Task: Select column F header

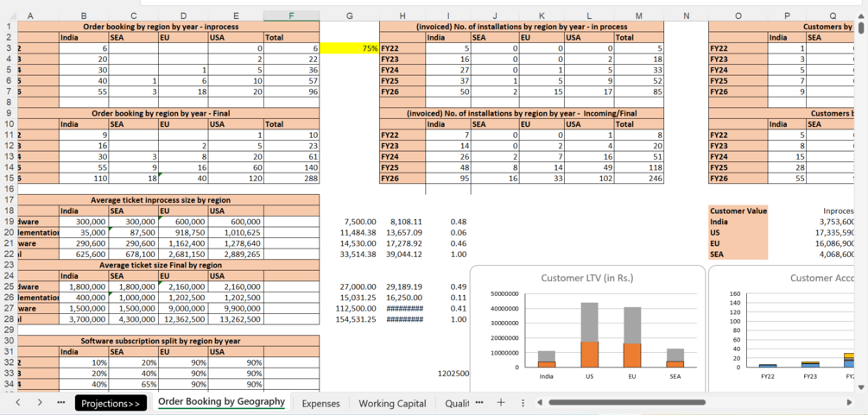Action: (291, 16)
